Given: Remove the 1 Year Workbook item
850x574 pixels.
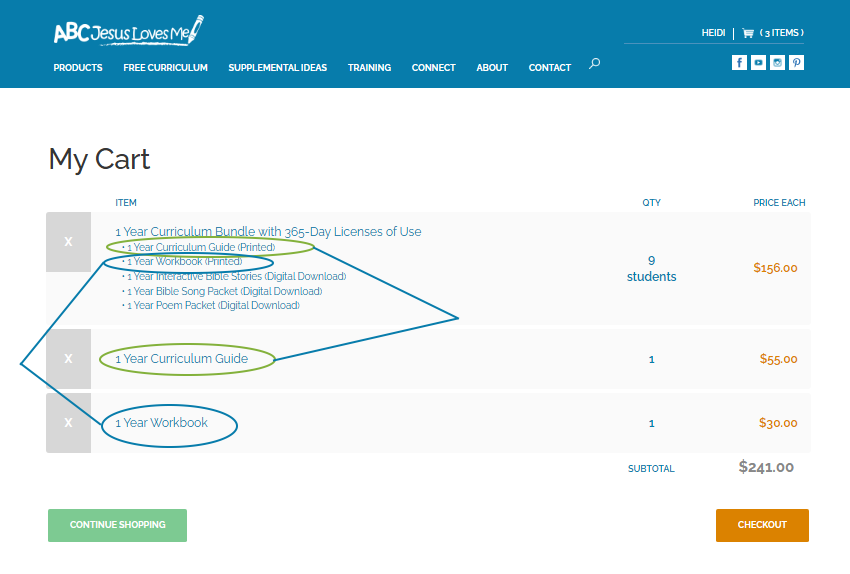Looking at the screenshot, I should pyautogui.click(x=68, y=423).
